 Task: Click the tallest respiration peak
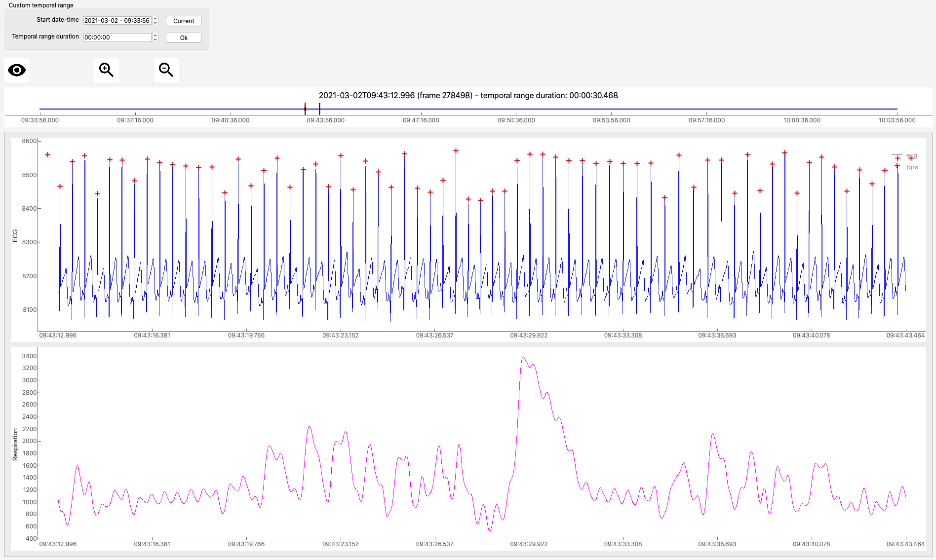point(523,357)
